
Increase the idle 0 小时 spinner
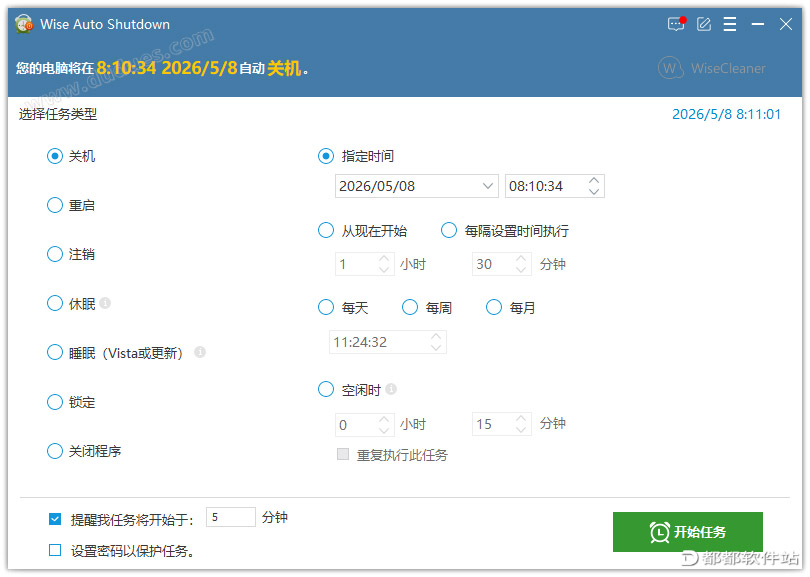tap(384, 419)
